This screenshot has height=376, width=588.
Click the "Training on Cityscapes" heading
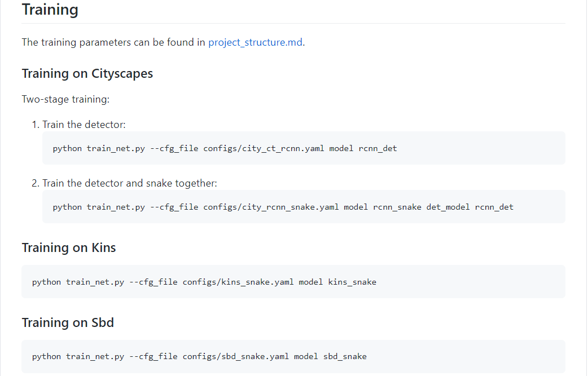[87, 74]
